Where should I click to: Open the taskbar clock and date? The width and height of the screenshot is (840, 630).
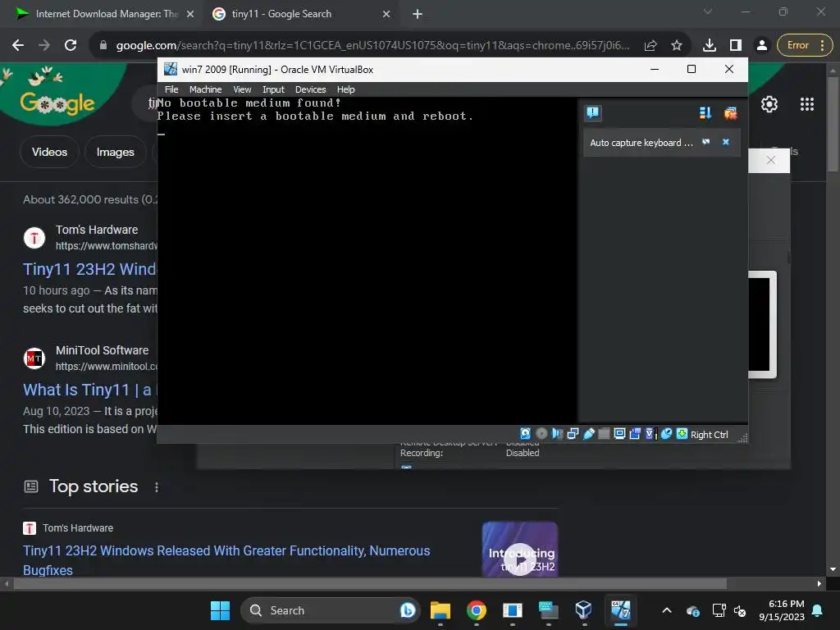(782, 610)
